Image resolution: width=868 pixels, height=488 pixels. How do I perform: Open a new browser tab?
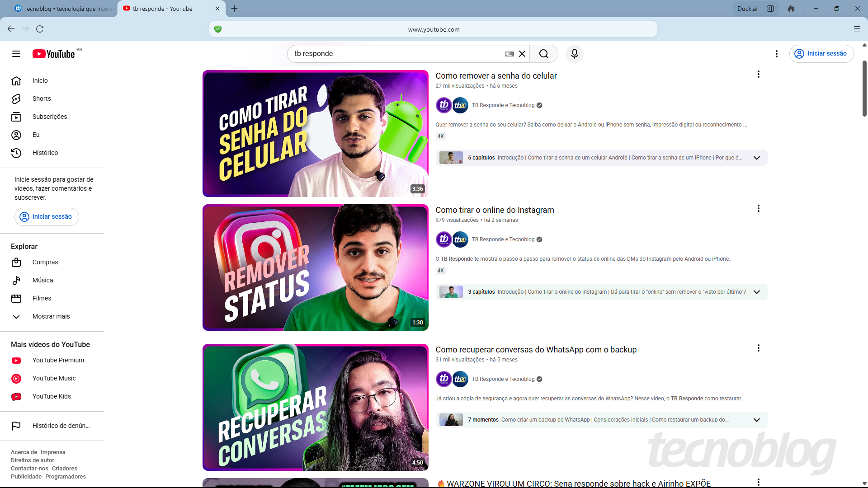(x=234, y=9)
